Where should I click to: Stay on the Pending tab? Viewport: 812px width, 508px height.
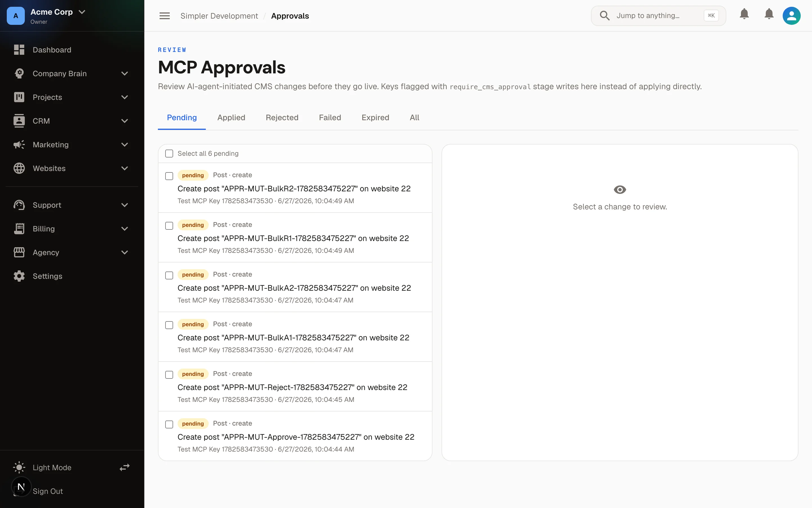point(182,118)
